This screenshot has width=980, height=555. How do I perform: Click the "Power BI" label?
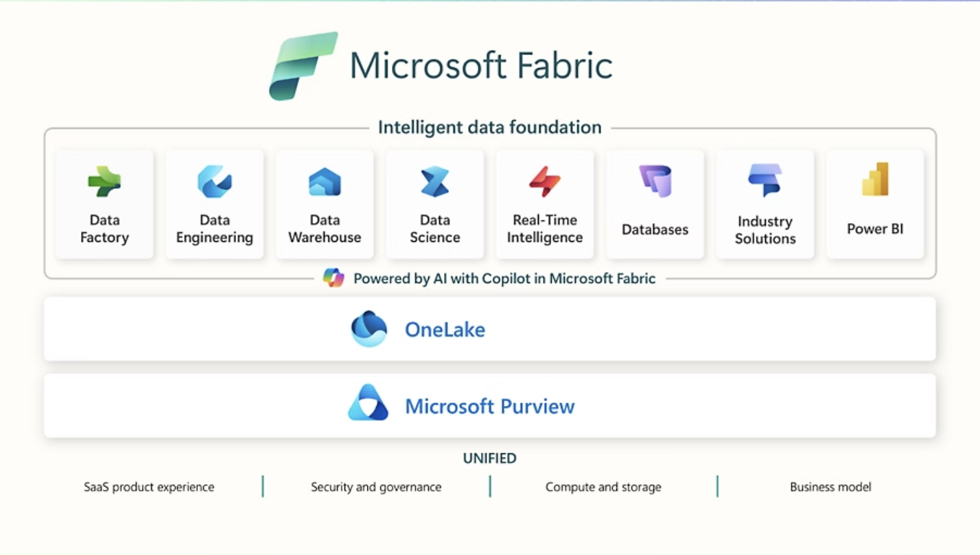pos(875,229)
